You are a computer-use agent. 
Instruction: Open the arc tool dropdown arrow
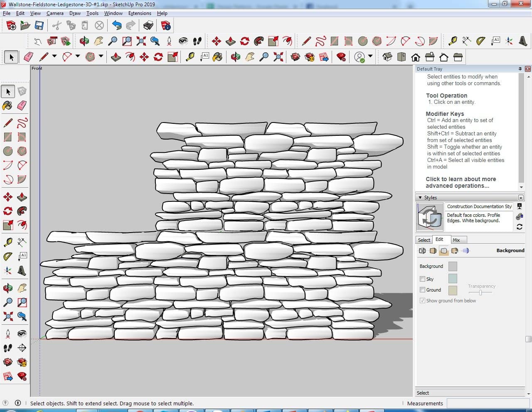(x=78, y=56)
